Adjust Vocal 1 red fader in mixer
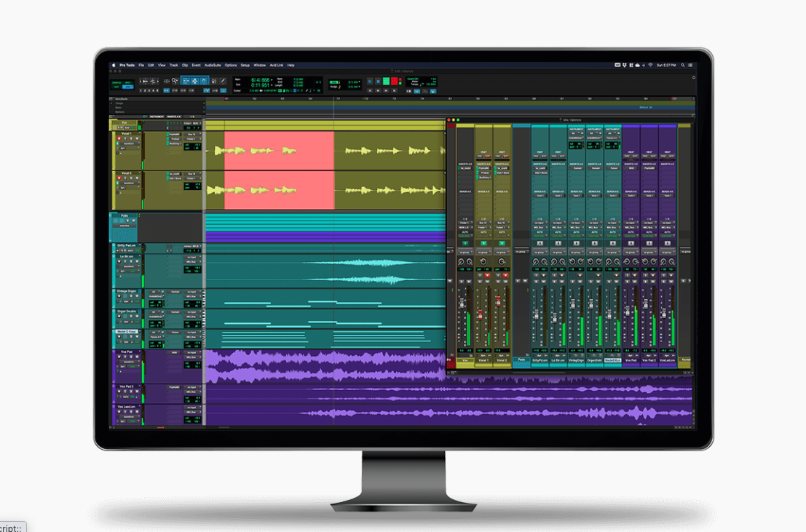 pyautogui.click(x=480, y=314)
